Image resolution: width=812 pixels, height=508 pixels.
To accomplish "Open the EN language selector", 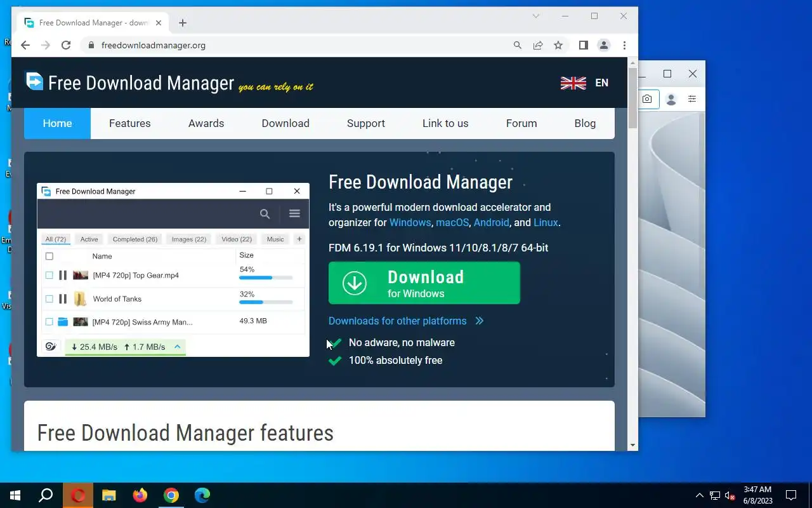I will [602, 83].
